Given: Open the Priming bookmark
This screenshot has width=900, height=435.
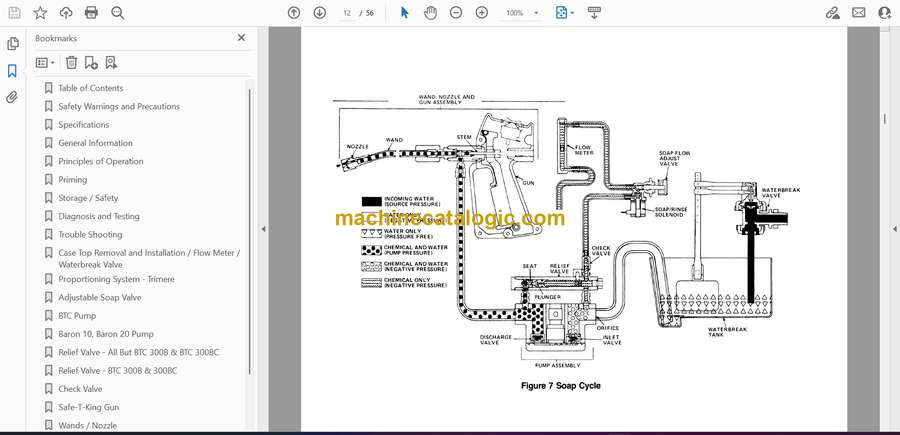Looking at the screenshot, I should click(x=72, y=180).
